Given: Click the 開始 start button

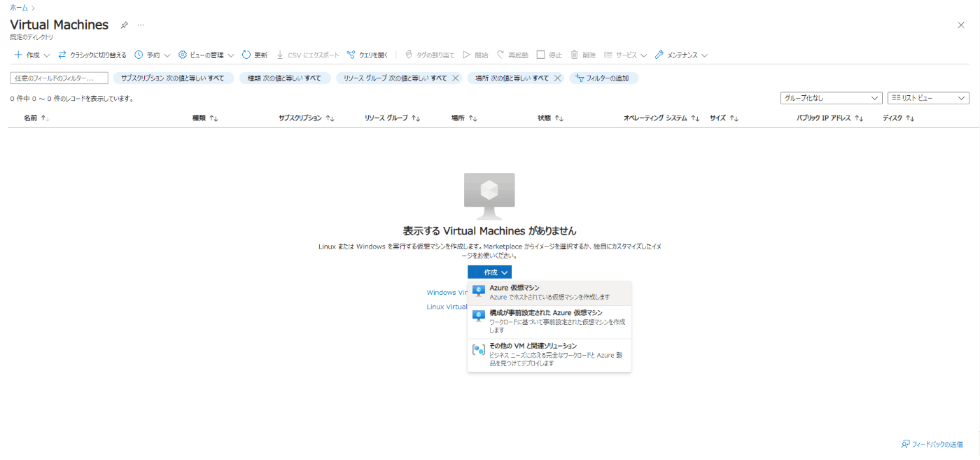Looking at the screenshot, I should 476,55.
